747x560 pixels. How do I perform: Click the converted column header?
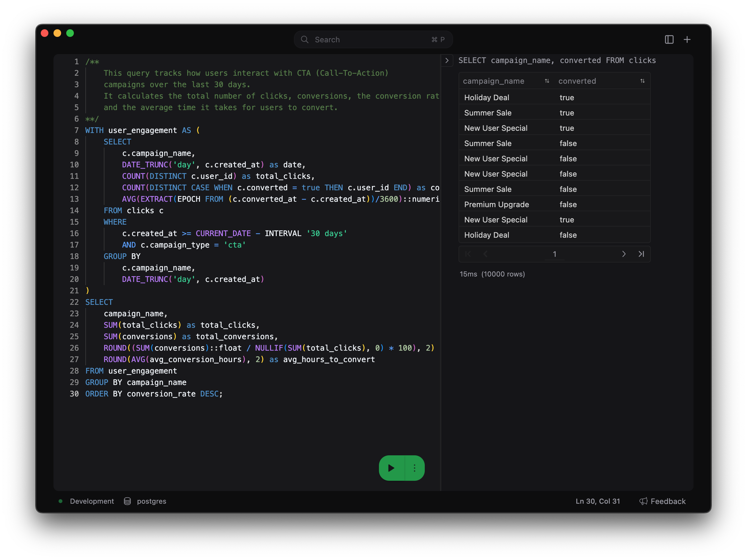coord(577,81)
